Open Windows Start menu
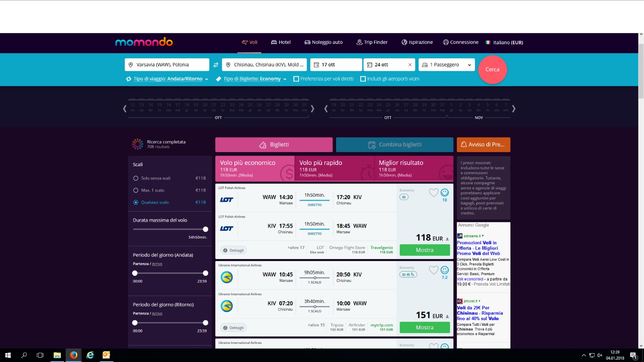This screenshot has height=362, width=644. [8, 355]
